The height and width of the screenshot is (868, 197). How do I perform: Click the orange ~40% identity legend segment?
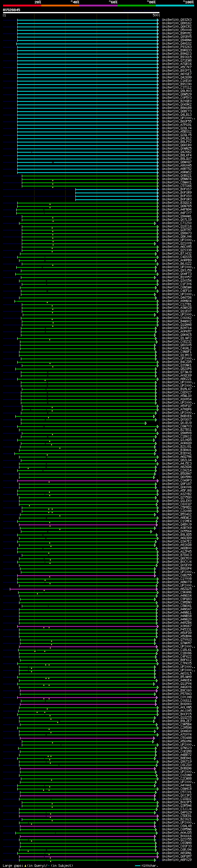click(x=60, y=6)
